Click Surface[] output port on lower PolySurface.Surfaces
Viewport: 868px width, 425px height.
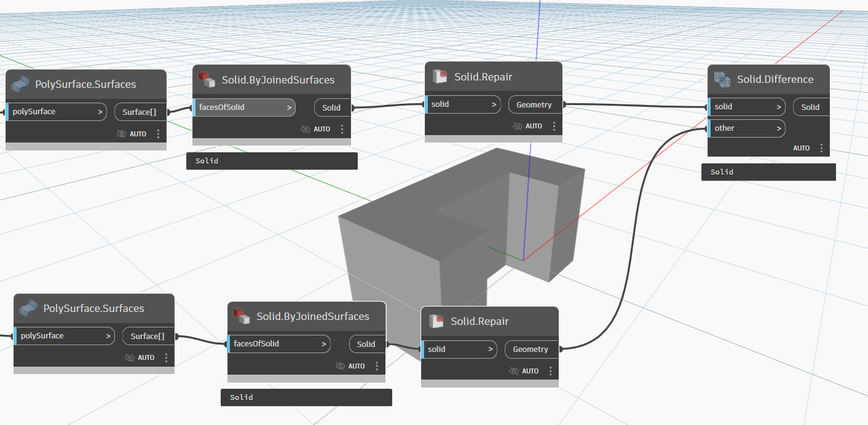[148, 336]
